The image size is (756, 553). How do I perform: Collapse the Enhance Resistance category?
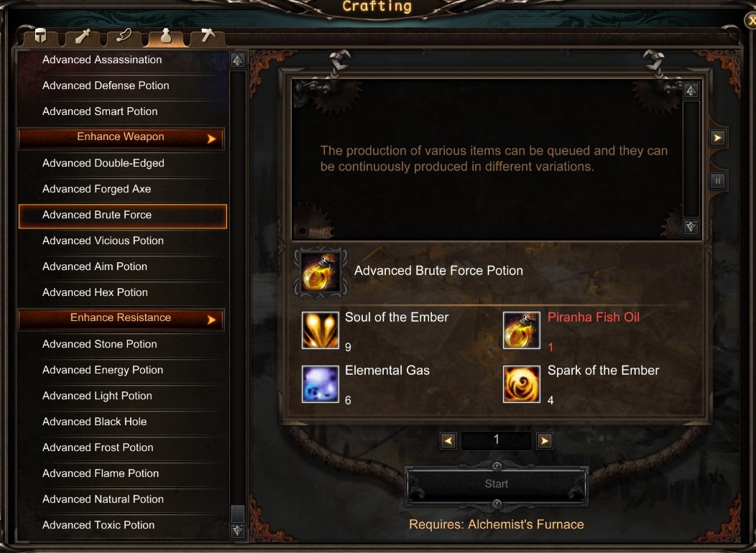[x=121, y=319]
